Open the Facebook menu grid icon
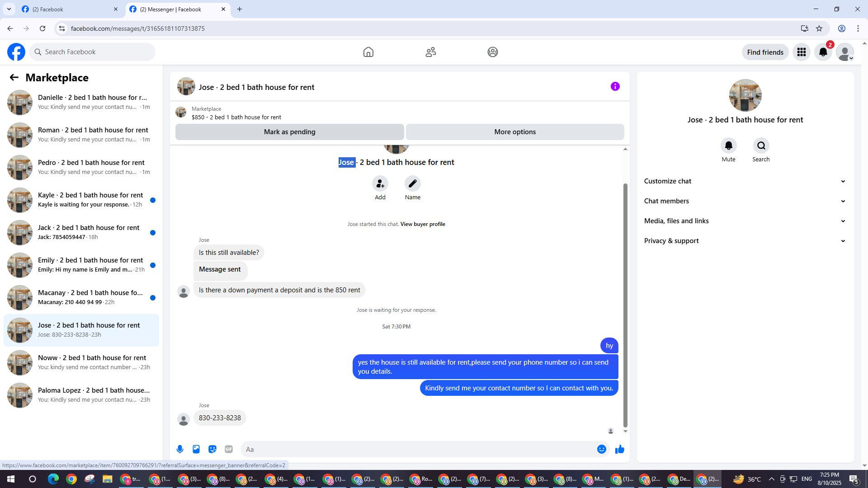The height and width of the screenshot is (488, 868). pos(802,52)
